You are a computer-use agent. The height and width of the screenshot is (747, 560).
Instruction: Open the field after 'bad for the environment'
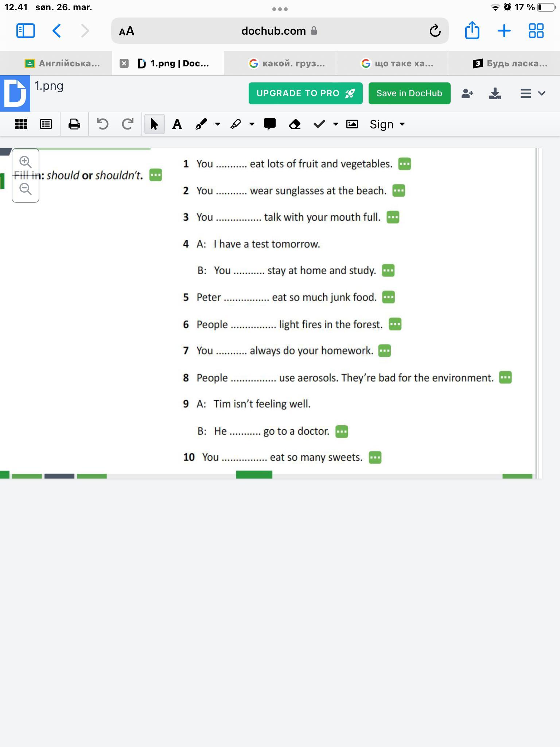(505, 377)
